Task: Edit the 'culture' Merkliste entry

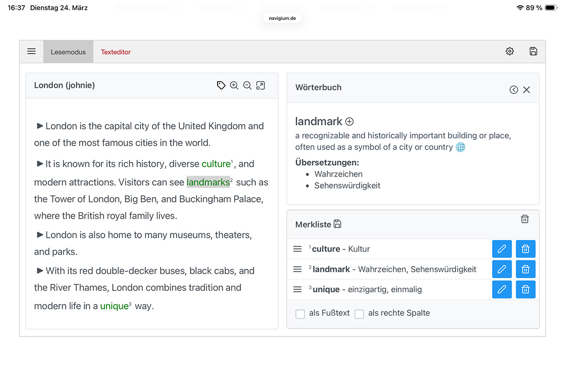Action: click(x=501, y=249)
